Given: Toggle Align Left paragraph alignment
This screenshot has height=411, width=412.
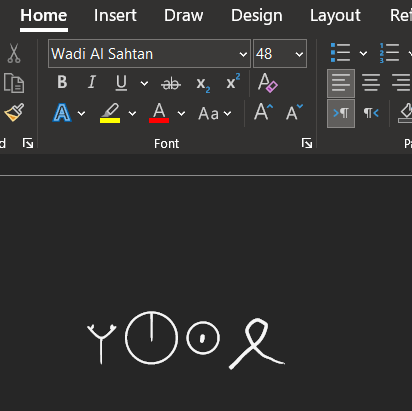Looking at the screenshot, I should coord(341,83).
